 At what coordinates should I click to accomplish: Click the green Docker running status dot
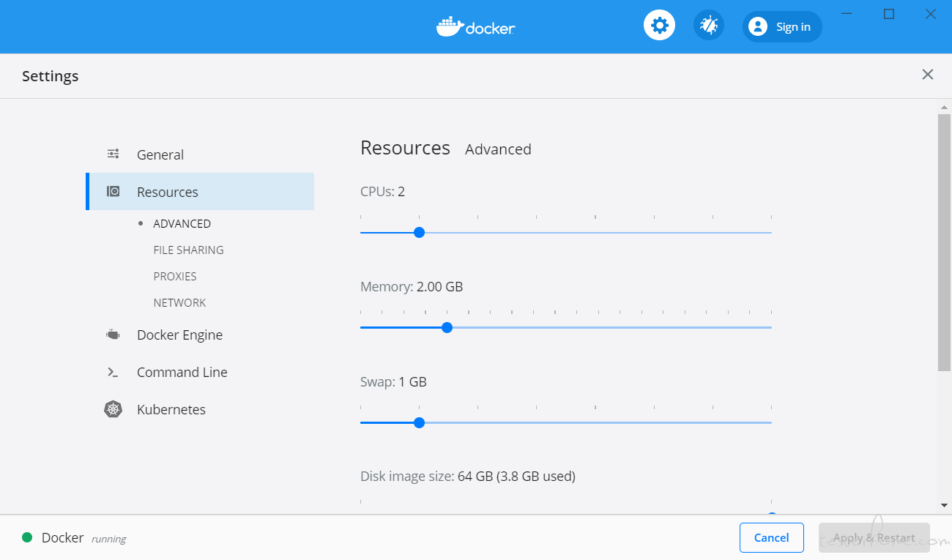point(27,537)
